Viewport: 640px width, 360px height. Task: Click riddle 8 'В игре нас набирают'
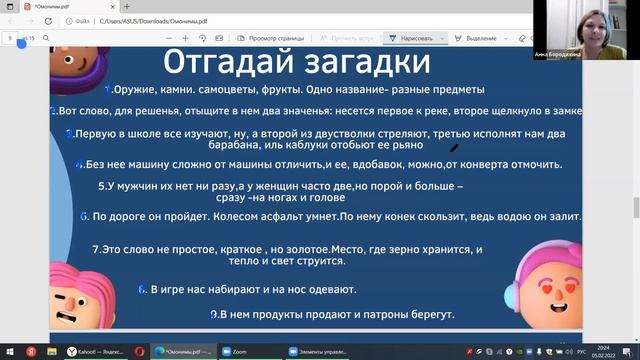[x=247, y=289]
